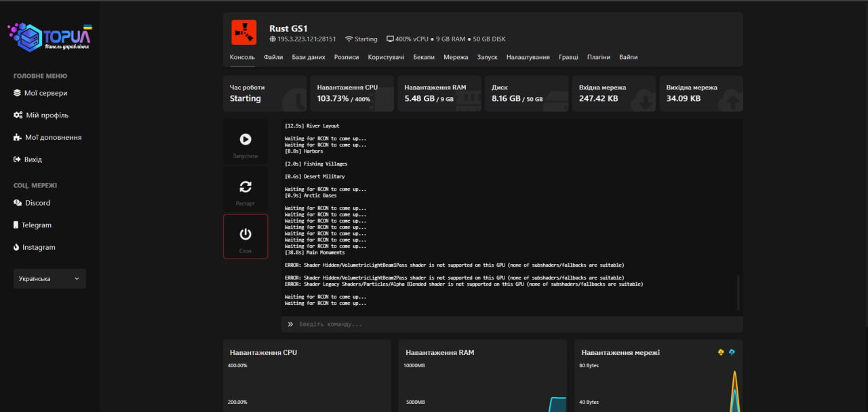This screenshot has height=412, width=868.
Task: Click the blue upload cloud legend icon
Action: pos(732,352)
